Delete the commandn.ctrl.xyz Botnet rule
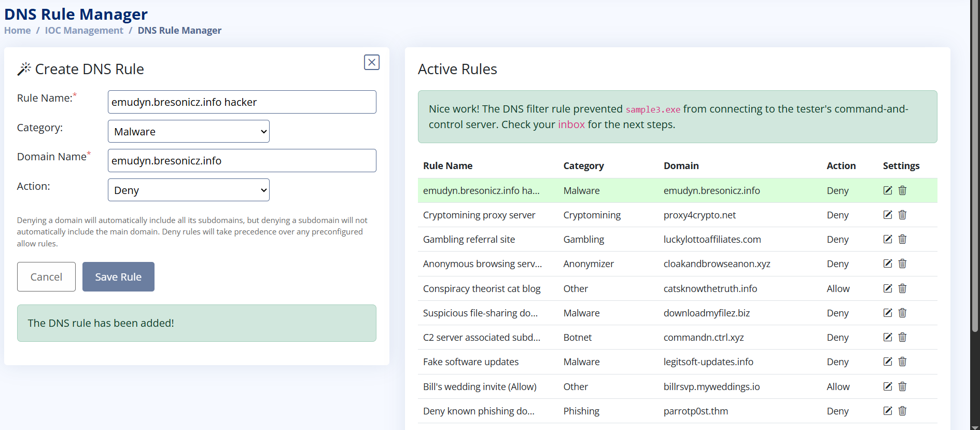 pos(902,337)
